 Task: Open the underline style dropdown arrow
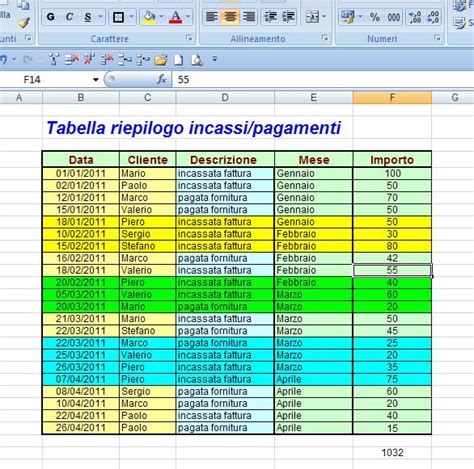coord(100,17)
